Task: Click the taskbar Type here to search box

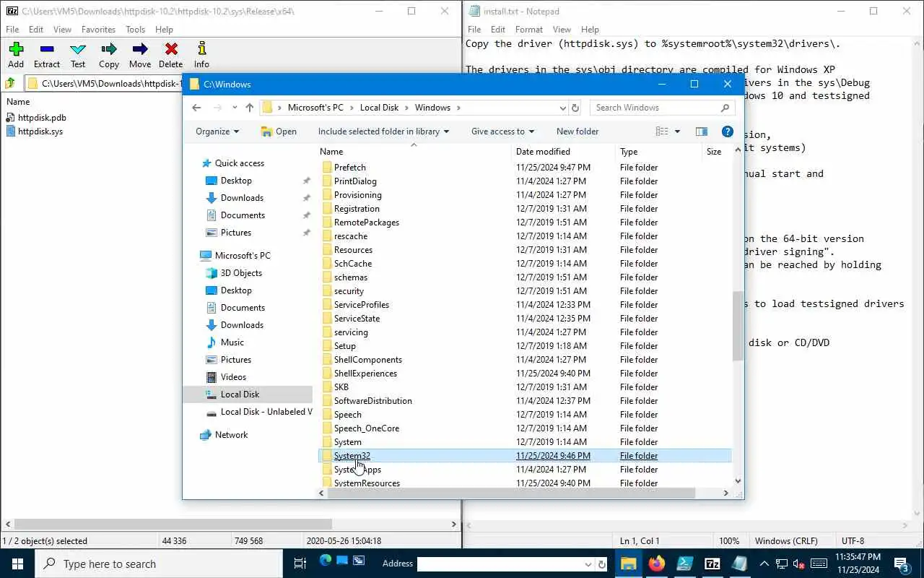Action: [x=159, y=564]
